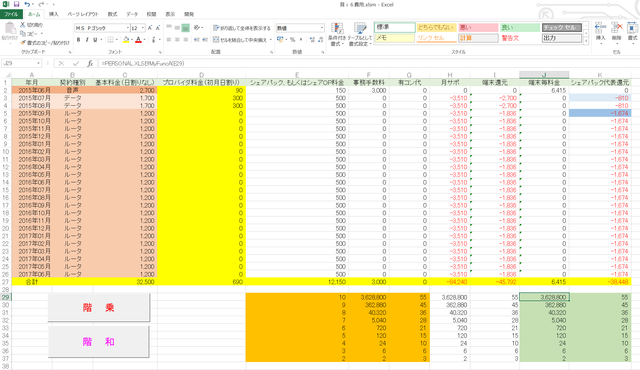Click the Cancel X in formula bar
The width and height of the screenshot is (640, 370).
(x=61, y=64)
